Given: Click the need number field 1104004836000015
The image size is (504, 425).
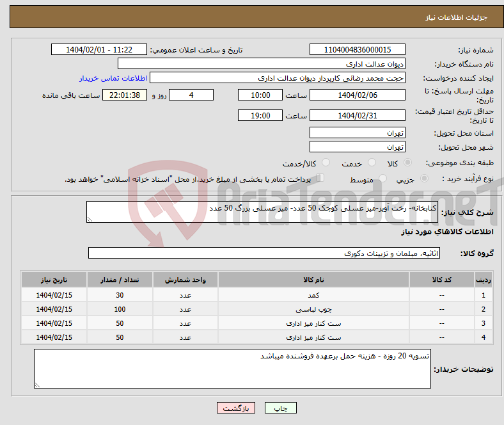Looking at the screenshot, I should point(357,49).
